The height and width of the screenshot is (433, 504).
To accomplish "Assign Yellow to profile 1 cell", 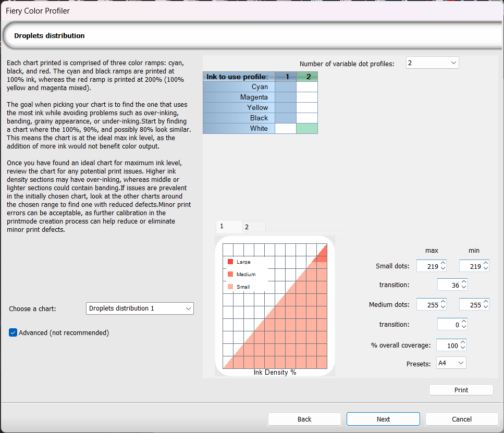I will coord(286,107).
